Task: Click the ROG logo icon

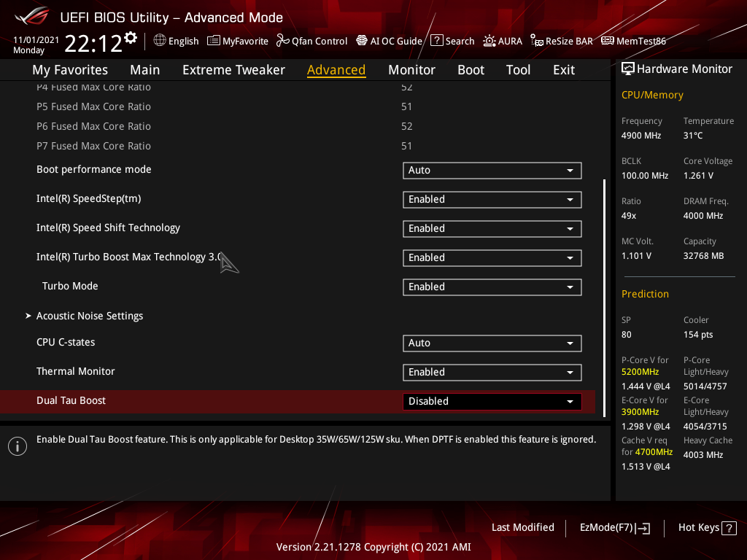Action: point(32,17)
